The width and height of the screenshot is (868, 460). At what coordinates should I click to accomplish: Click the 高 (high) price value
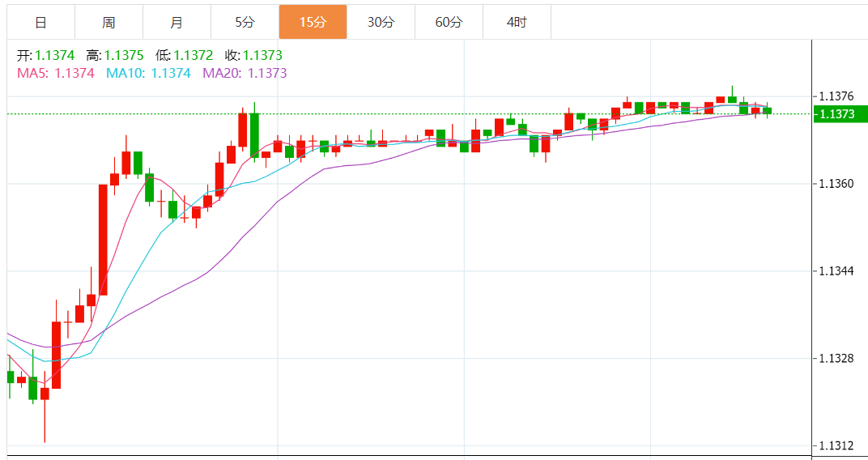(x=124, y=55)
